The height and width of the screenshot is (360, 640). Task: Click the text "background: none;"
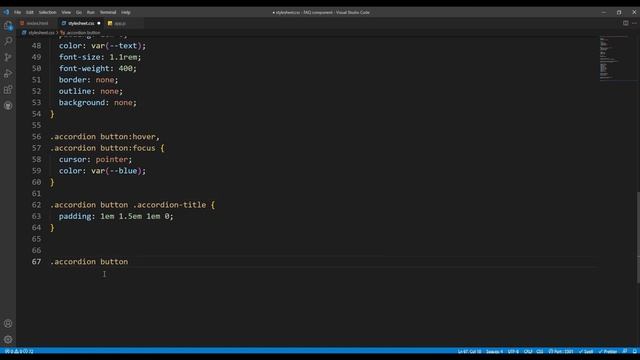click(x=98, y=102)
